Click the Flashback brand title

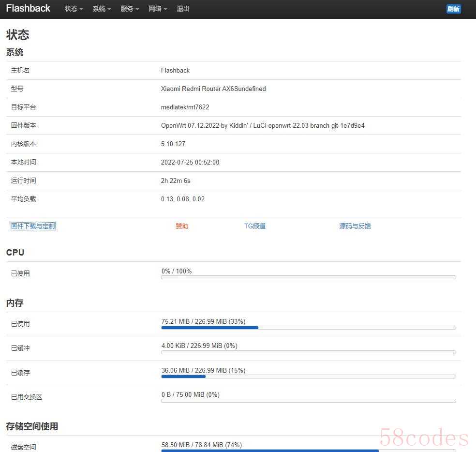(x=28, y=8)
